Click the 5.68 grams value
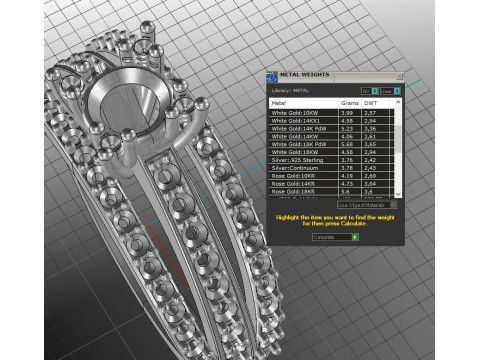The width and height of the screenshot is (480, 360). coord(347,144)
